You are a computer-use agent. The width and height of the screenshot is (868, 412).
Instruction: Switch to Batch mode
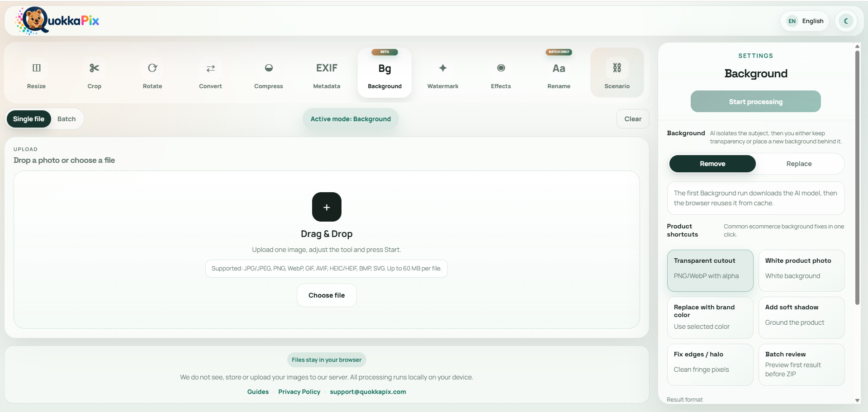pyautogui.click(x=66, y=119)
